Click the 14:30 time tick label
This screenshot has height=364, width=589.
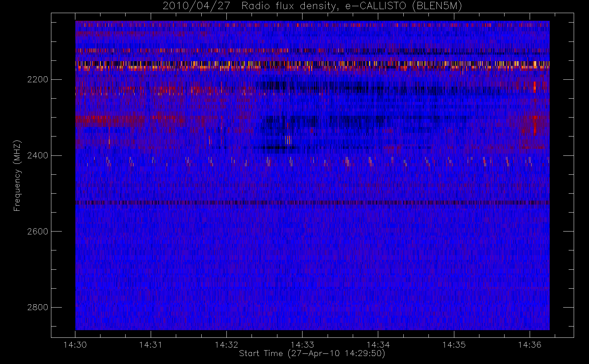point(75,345)
